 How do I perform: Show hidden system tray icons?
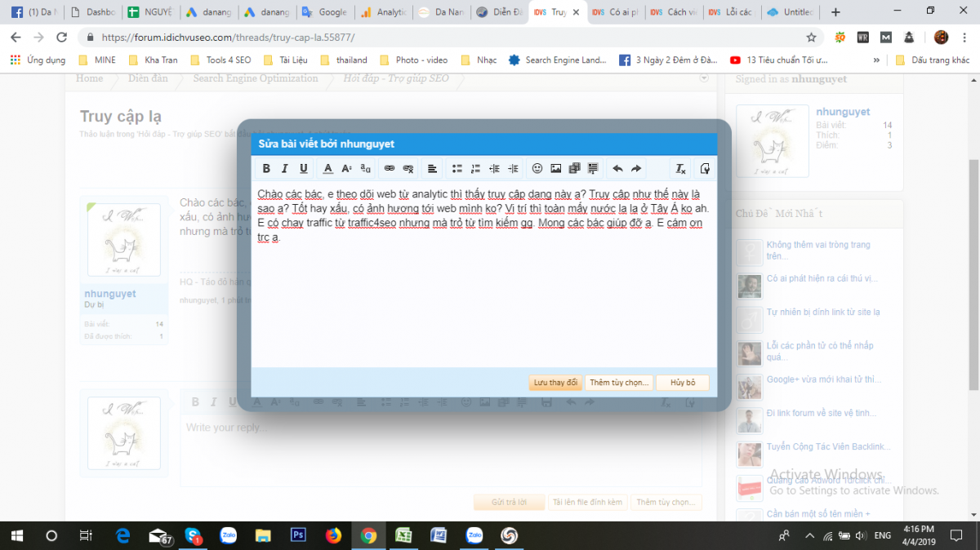pos(809,536)
